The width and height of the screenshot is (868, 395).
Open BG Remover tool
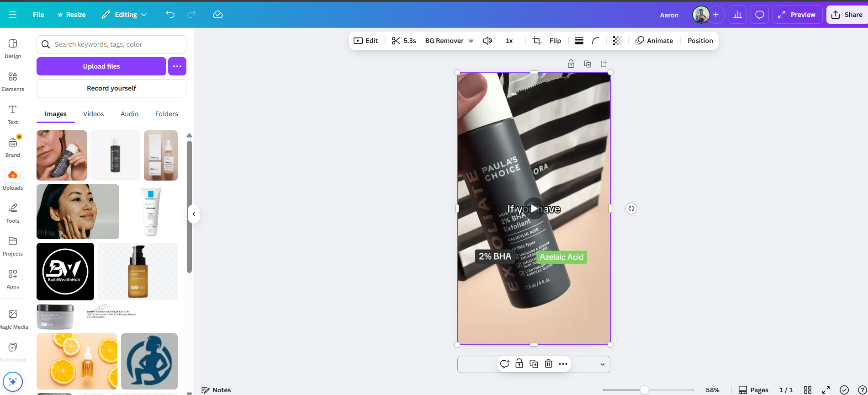coord(449,41)
